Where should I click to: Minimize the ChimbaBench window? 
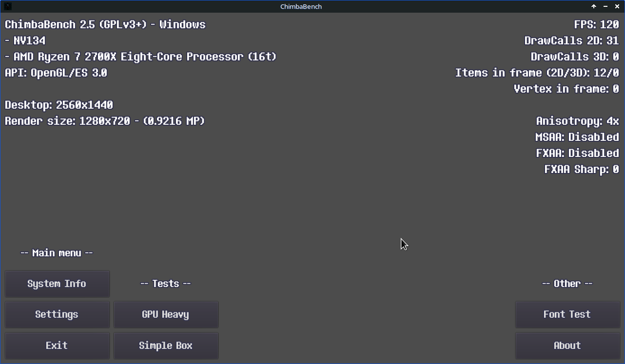pyautogui.click(x=605, y=6)
